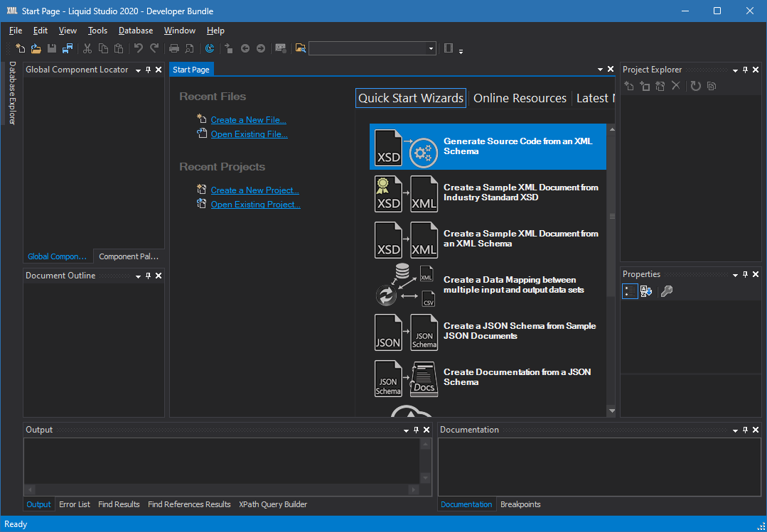Toggle auto-hide pin on Output panel
This screenshot has height=532, width=767.
[417, 430]
